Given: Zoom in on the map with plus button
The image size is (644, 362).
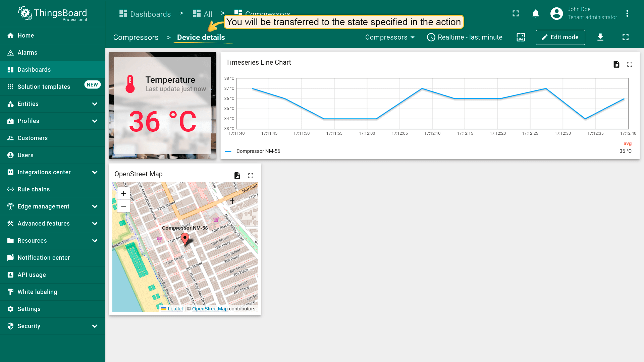Looking at the screenshot, I should click(123, 194).
